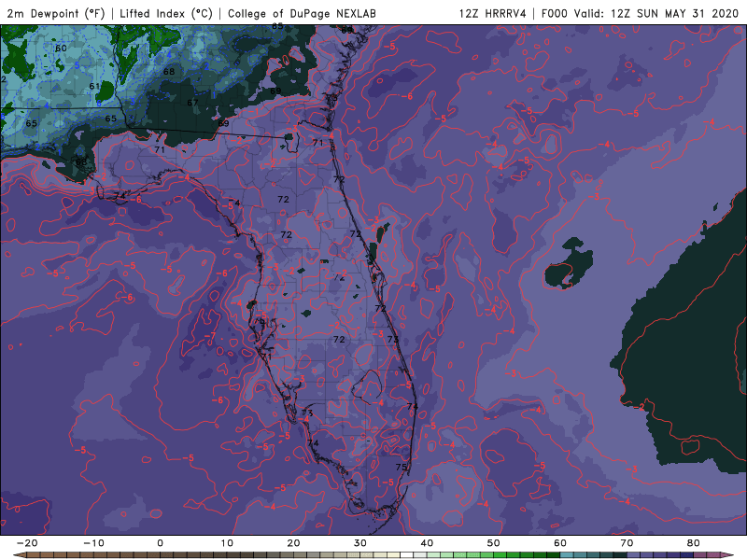Image resolution: width=747 pixels, height=560 pixels.
Task: Click the "70" color scale label
Action: [627, 543]
